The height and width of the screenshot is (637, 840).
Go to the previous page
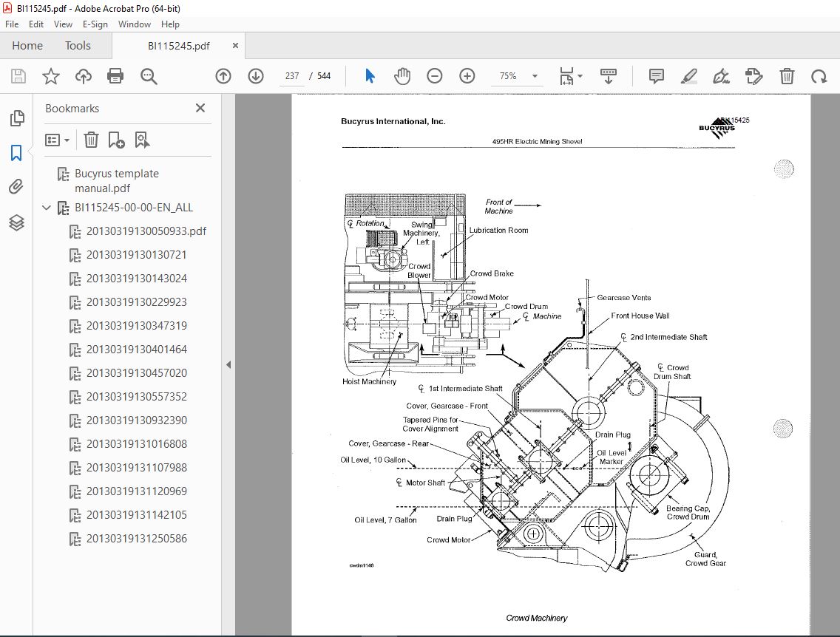(223, 76)
